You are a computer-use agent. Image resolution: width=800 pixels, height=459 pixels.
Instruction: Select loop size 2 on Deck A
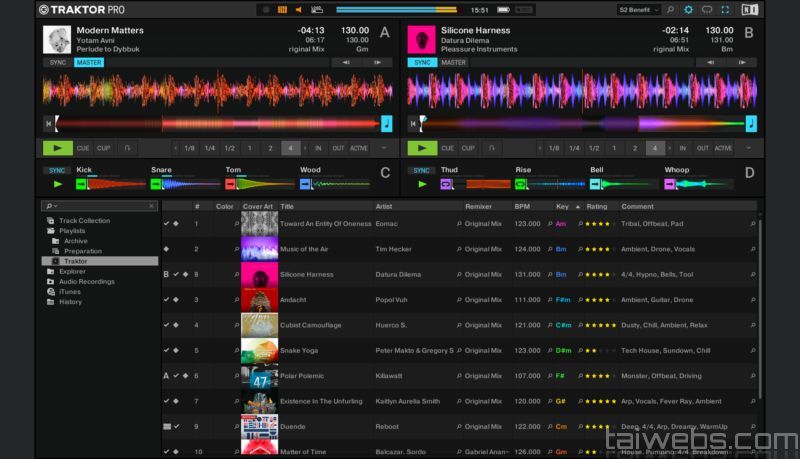(270, 148)
